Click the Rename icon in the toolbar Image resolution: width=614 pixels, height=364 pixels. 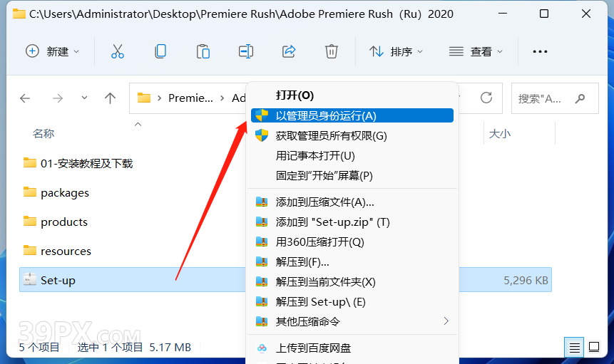[246, 51]
